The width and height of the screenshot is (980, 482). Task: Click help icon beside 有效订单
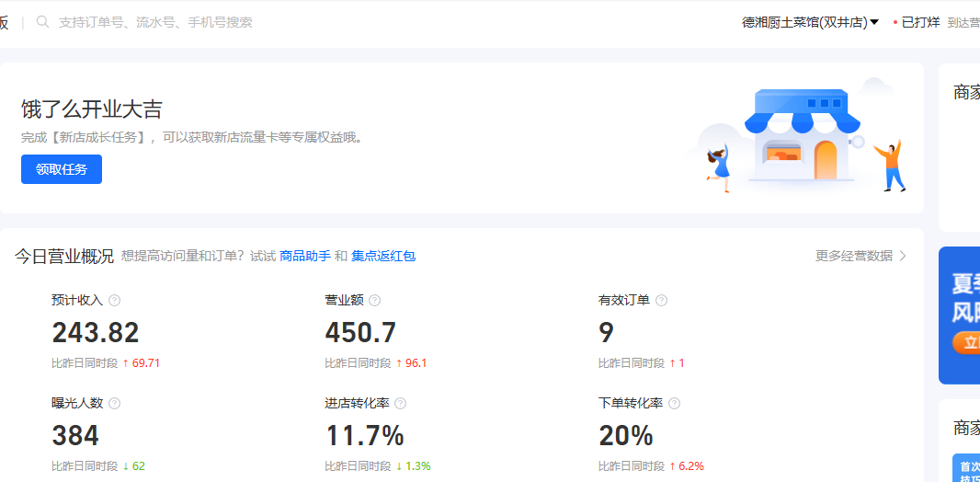coord(661,301)
